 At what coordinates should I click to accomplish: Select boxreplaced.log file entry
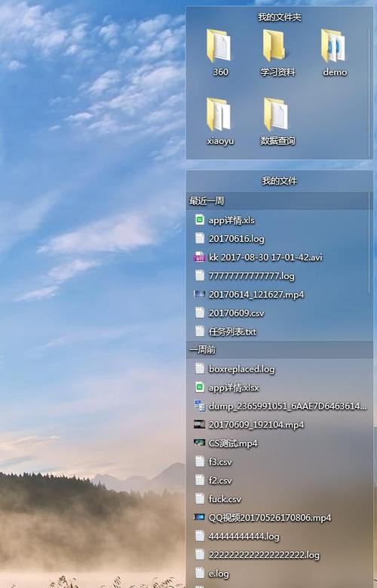pyautogui.click(x=280, y=369)
